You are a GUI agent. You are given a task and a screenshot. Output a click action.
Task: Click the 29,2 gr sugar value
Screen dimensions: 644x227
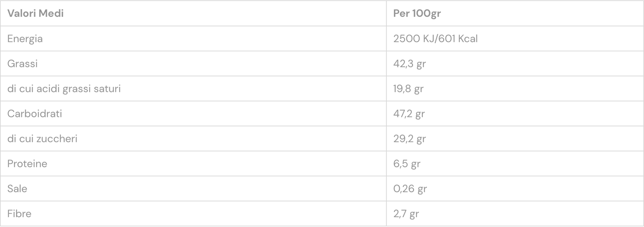[409, 139]
